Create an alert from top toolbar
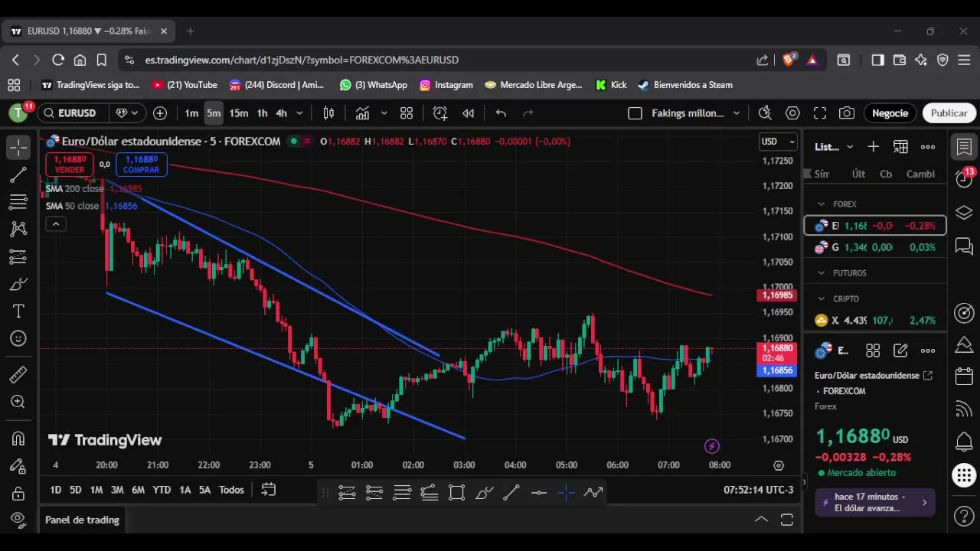Screen dimensions: 980x551 click(440, 113)
